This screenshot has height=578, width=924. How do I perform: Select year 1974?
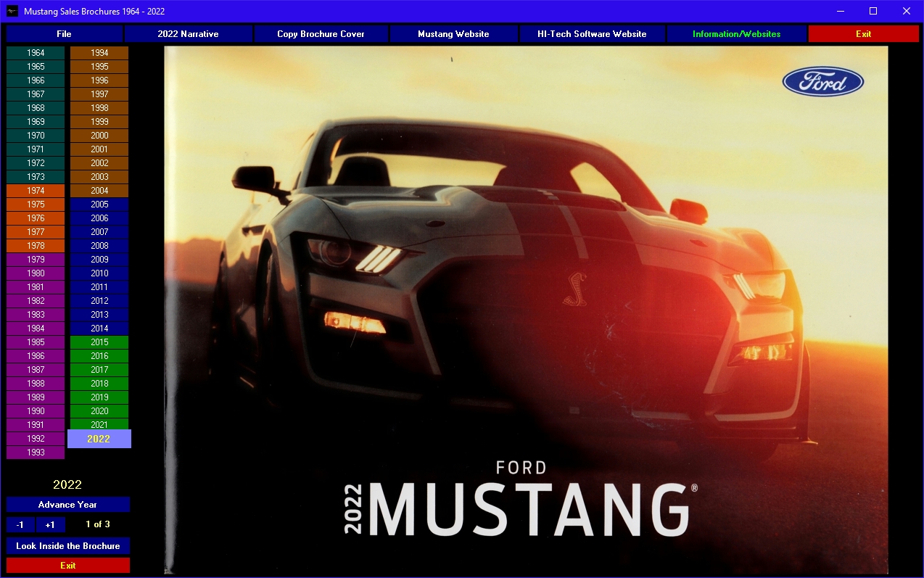pos(36,191)
